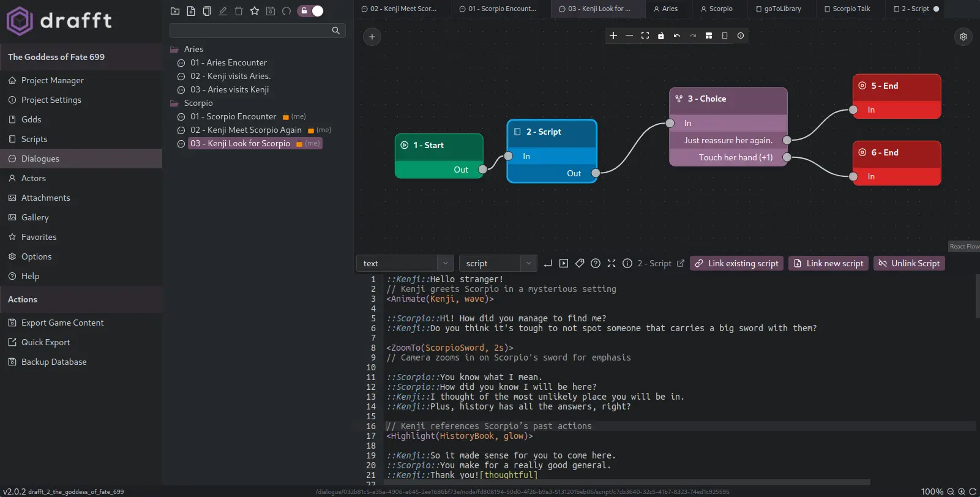Open the script help question mark icon
The image size is (980, 497).
tap(596, 263)
